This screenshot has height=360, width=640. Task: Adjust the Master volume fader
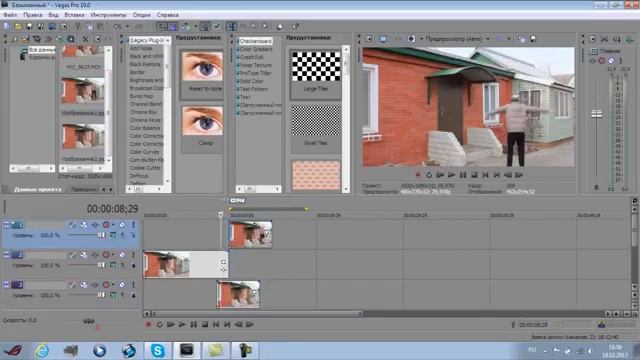click(x=597, y=114)
